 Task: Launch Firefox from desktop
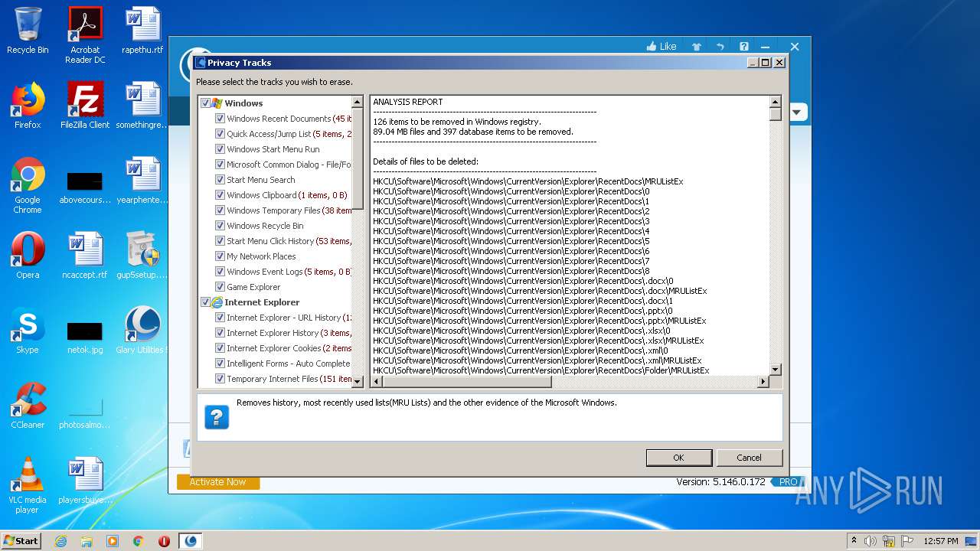(28, 106)
